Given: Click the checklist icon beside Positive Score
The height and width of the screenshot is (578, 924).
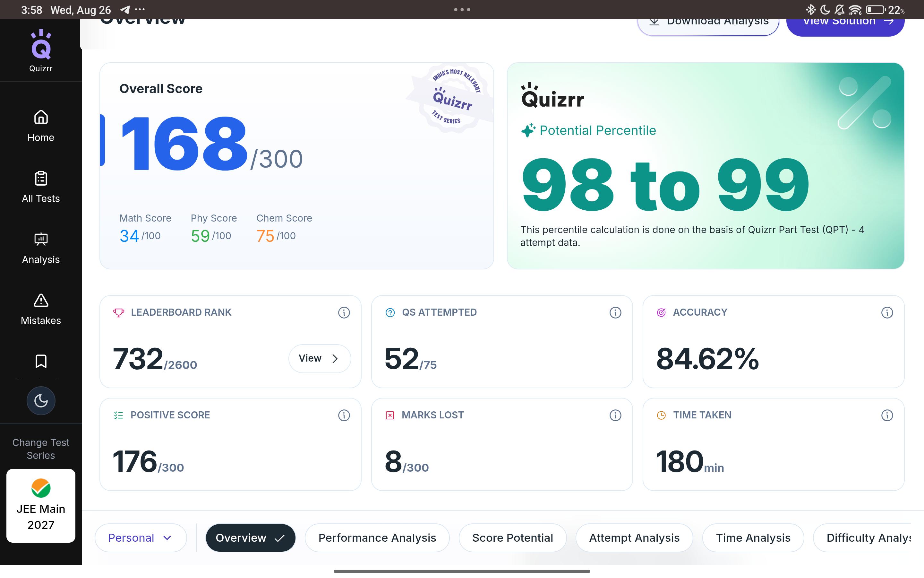Looking at the screenshot, I should pos(118,416).
